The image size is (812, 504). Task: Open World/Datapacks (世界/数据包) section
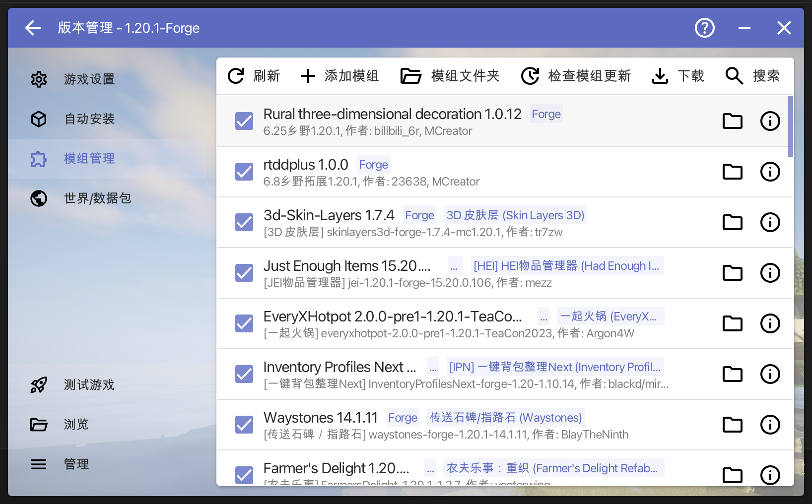(97, 198)
